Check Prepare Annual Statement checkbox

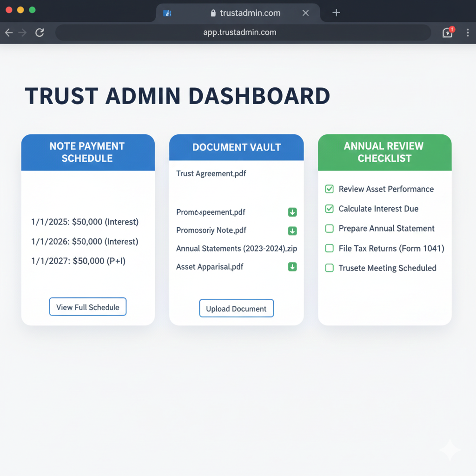pos(330,229)
